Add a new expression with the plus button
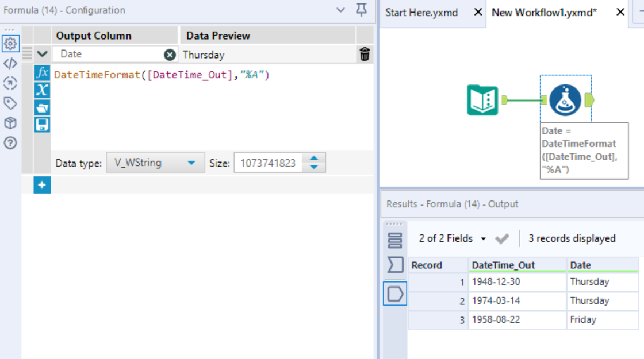644x359 pixels. tap(41, 185)
